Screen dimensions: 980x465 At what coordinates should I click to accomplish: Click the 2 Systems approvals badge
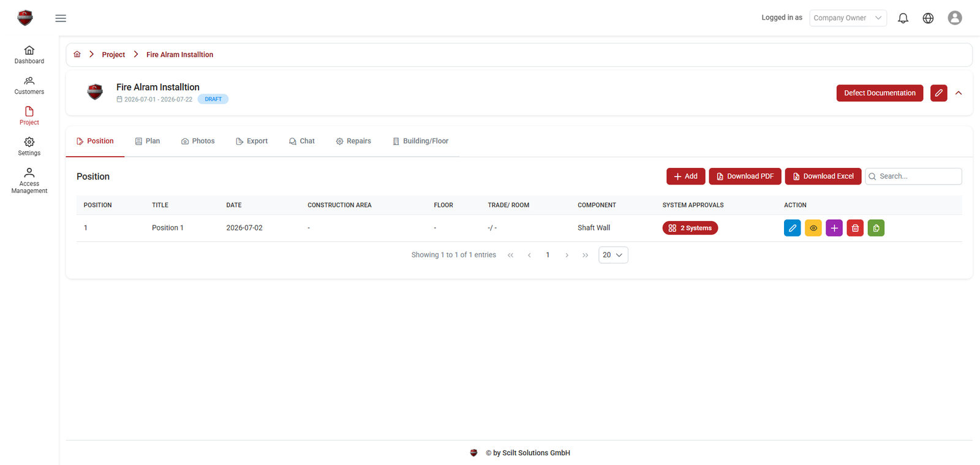(x=690, y=228)
